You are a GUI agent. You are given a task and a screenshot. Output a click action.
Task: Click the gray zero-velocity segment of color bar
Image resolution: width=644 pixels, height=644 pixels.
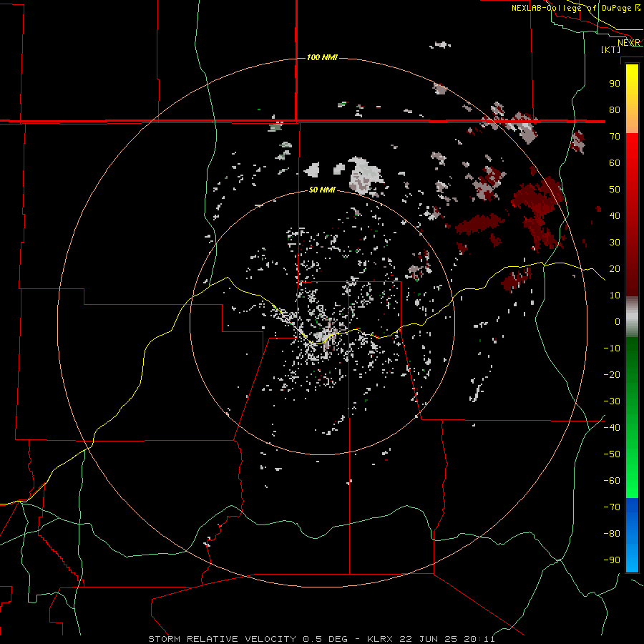pos(632,317)
